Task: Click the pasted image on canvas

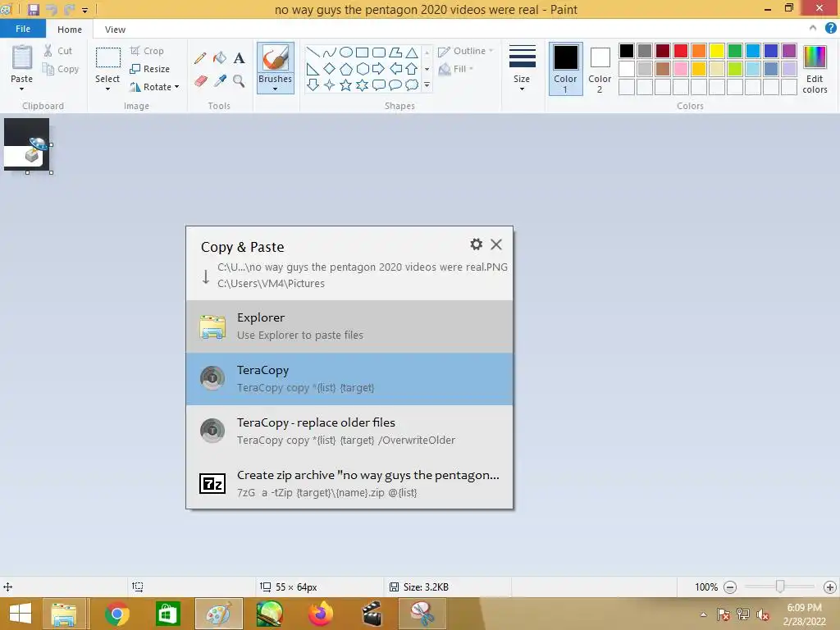Action: [x=27, y=144]
